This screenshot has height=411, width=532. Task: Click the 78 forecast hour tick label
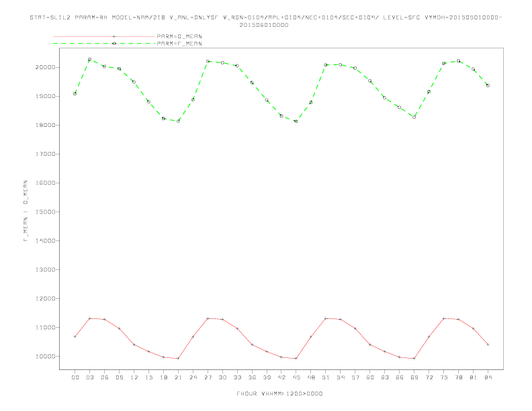tap(458, 377)
